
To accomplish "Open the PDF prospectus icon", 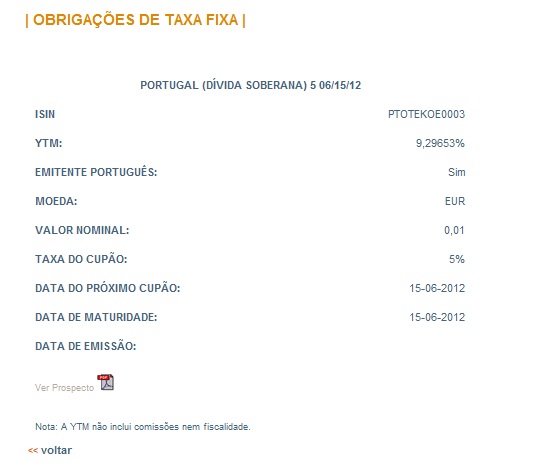I will coord(106,382).
